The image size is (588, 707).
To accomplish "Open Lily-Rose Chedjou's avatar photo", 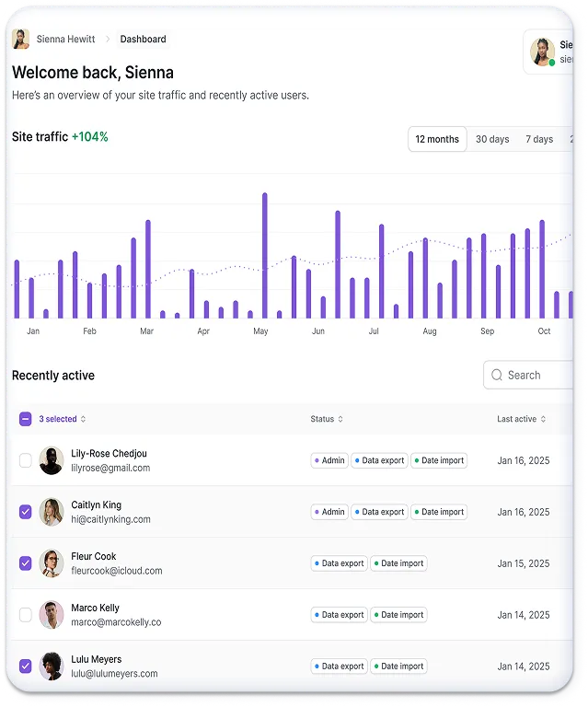I will [52, 460].
